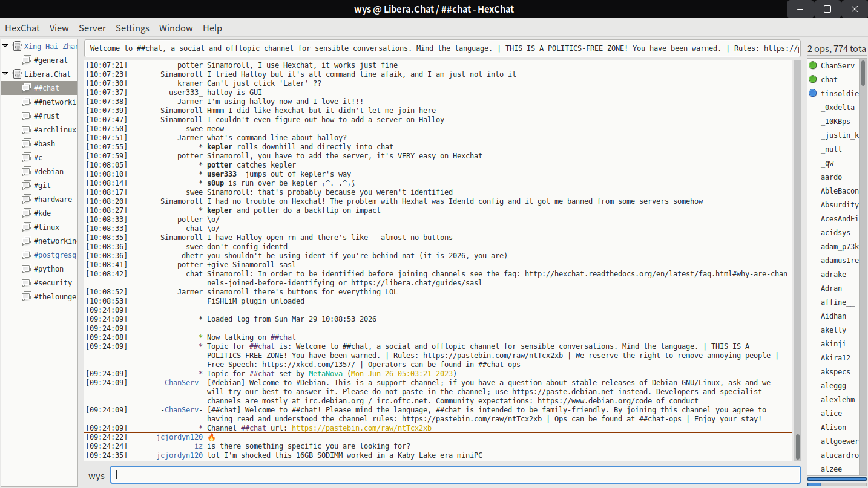The height and width of the screenshot is (488, 868).
Task: Click the Libera.Chat server network icon
Action: pyautogui.click(x=17, y=74)
